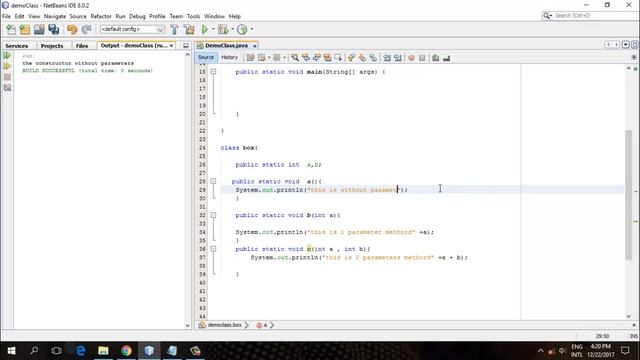Open the File menu
The width and height of the screenshot is (640, 360).
pos(6,16)
